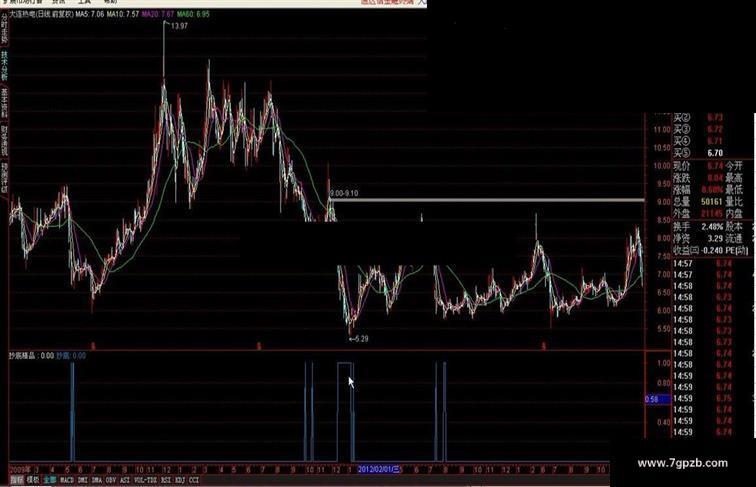756x487 pixels.
Task: Click the 换手 value 2.48%
Action: click(712, 226)
